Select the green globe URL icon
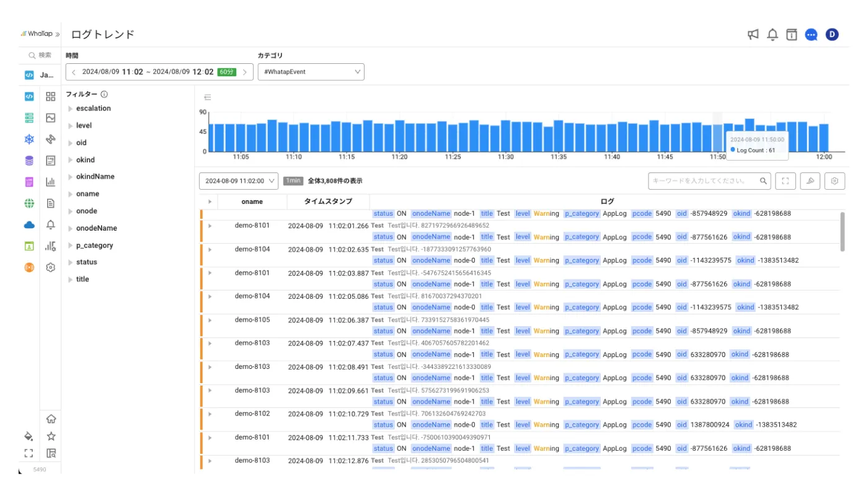The image size is (868, 496). coord(29,203)
